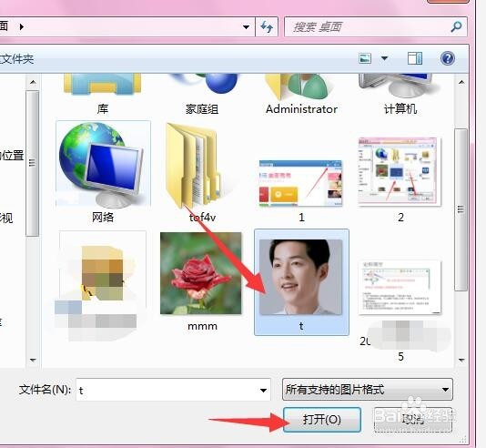Open the view options dropdown arrow

tap(385, 58)
